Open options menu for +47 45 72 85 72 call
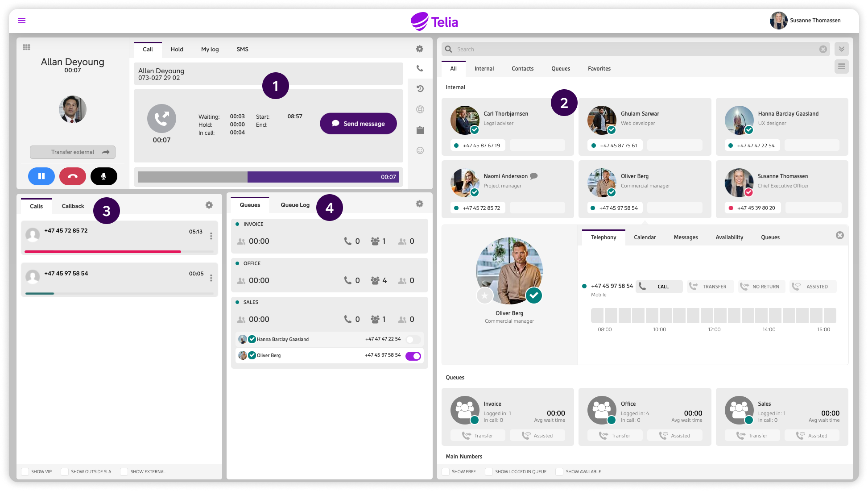This screenshot has width=868, height=491. [211, 236]
